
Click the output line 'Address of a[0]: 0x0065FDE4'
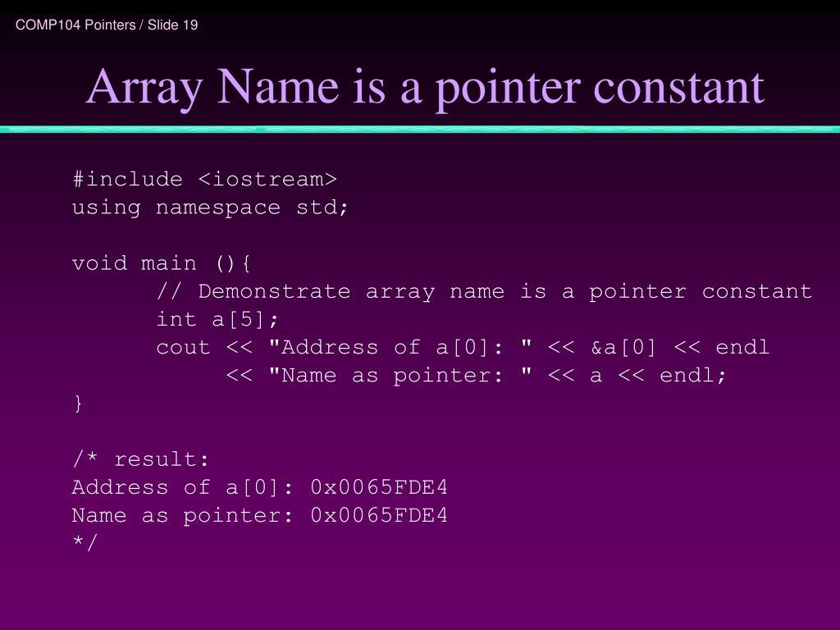259,487
